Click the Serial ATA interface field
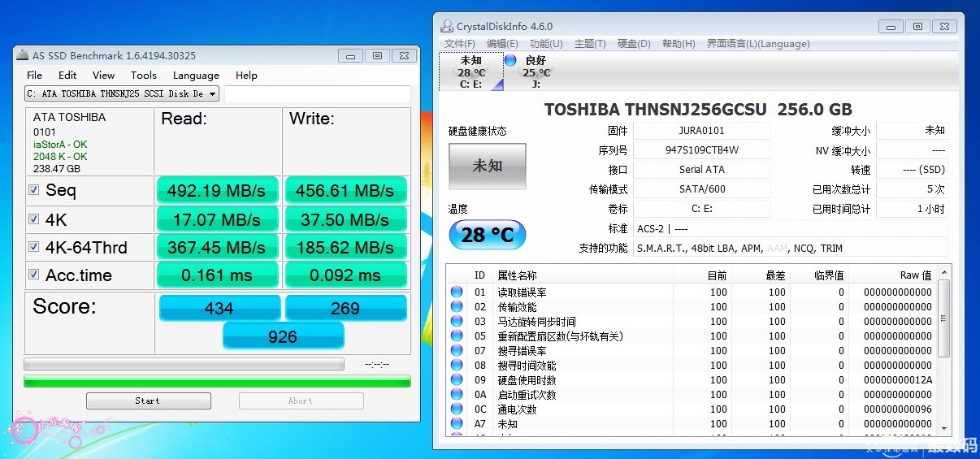980x459 pixels. (x=702, y=170)
